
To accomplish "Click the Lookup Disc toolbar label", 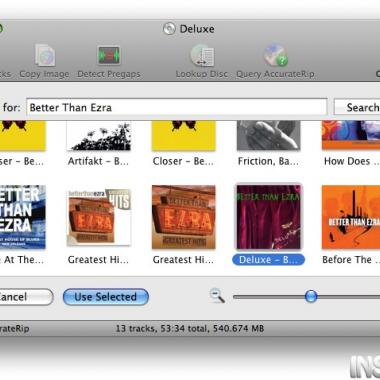I will pyautogui.click(x=202, y=74).
